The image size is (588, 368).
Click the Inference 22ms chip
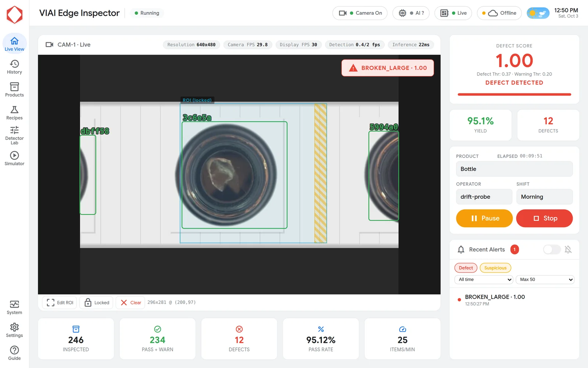[410, 45]
